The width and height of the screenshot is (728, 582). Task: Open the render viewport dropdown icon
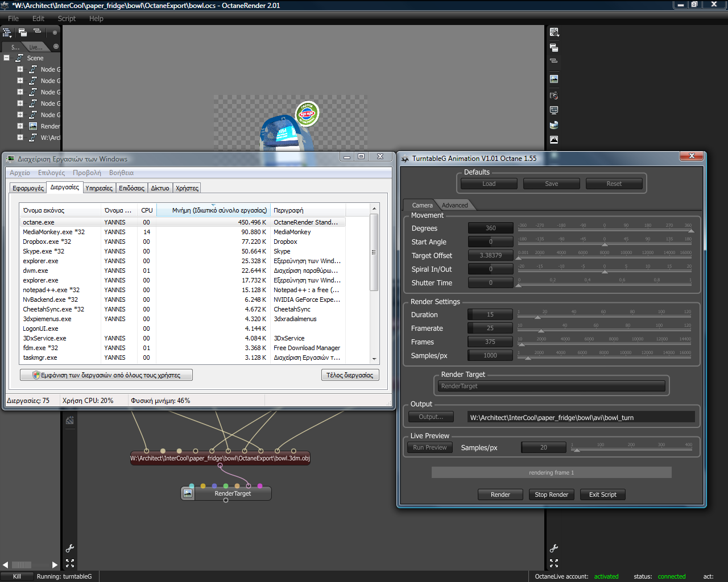pos(555,32)
